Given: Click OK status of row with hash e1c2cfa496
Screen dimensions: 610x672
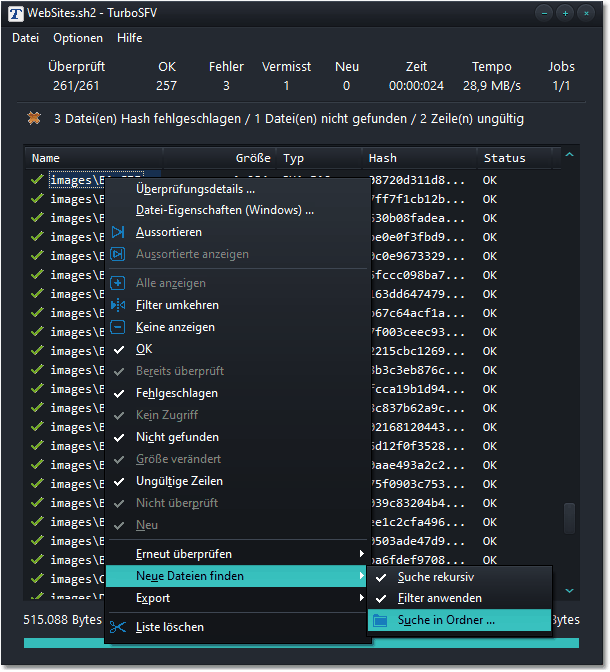Looking at the screenshot, I should click(490, 522).
